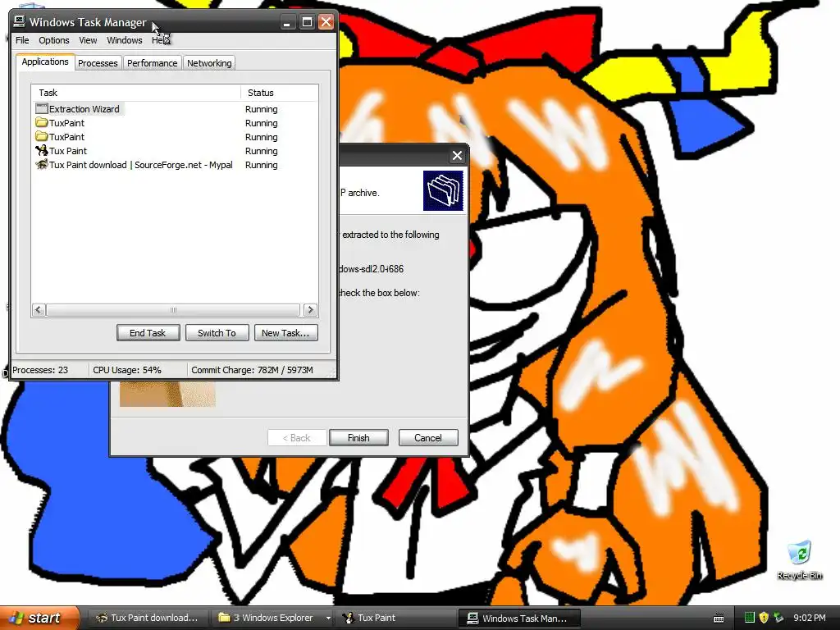Click 'CPU Usage: 54%' in the status bar
Image resolution: width=840 pixels, height=630 pixels.
(x=127, y=370)
